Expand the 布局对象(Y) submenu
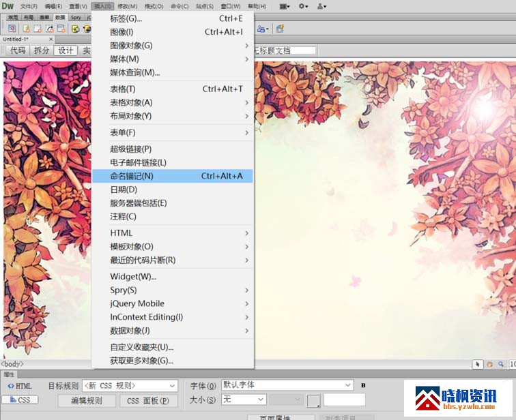 pyautogui.click(x=173, y=116)
